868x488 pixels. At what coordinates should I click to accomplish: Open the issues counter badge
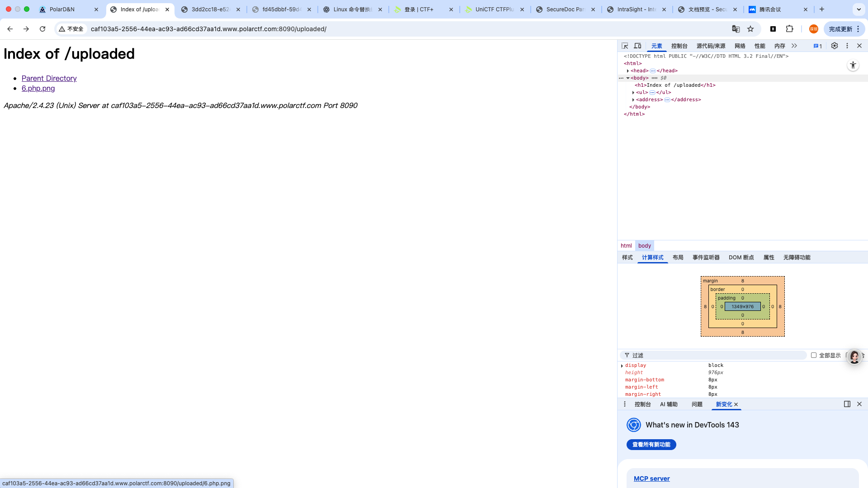click(817, 46)
